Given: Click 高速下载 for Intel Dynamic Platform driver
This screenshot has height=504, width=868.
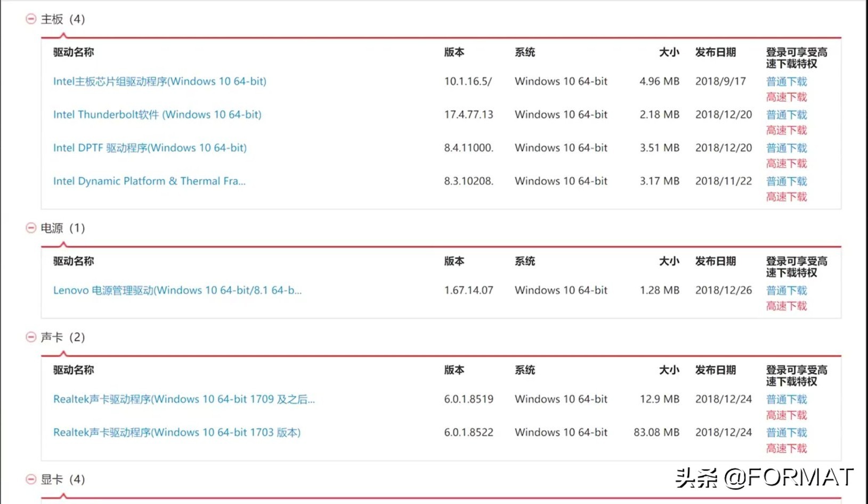Looking at the screenshot, I should point(786,197).
